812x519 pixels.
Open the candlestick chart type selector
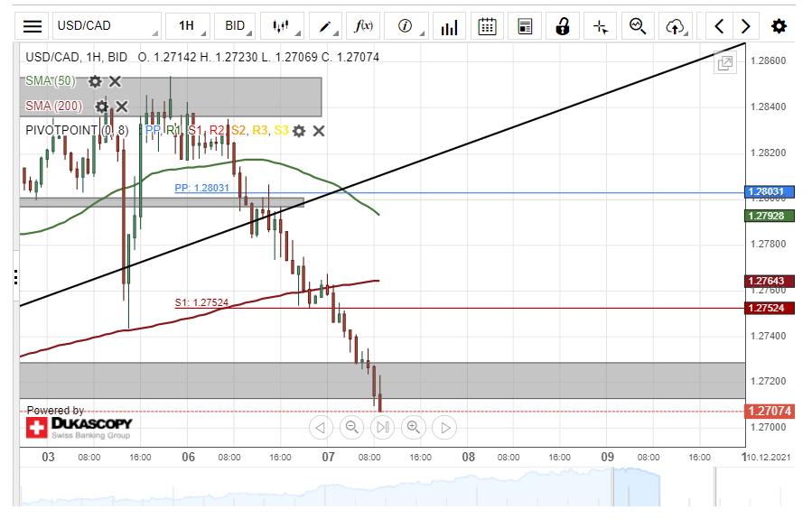282,26
